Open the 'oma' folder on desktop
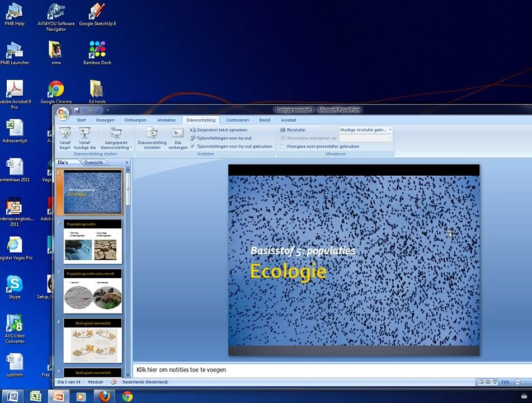The image size is (532, 403). 56,53
